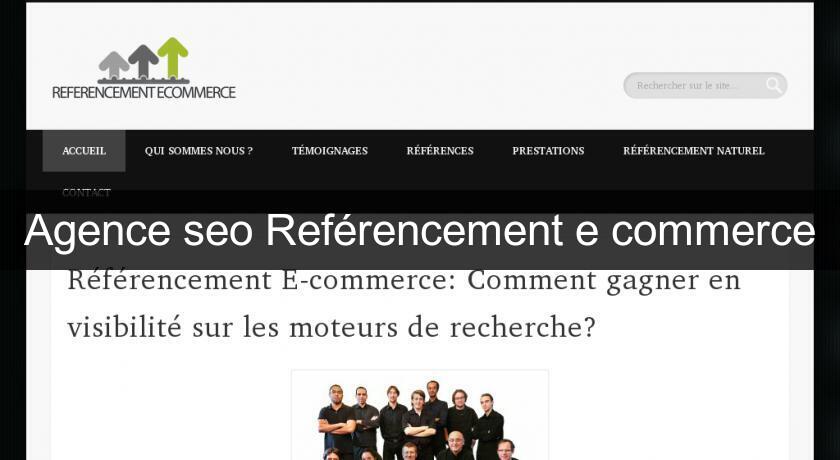Focus the 'Rechercher sur le site' search field
Screen dimensions: 840x460
[x=696, y=85]
